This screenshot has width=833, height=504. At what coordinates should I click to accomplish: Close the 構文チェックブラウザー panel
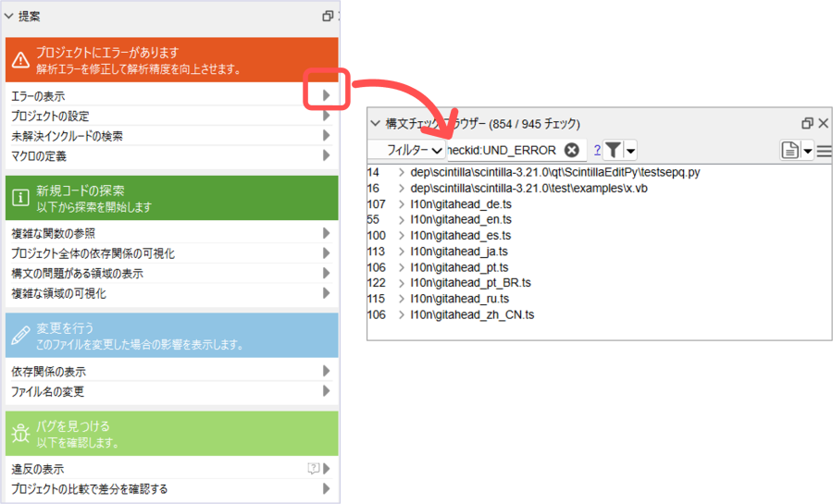[x=824, y=123]
